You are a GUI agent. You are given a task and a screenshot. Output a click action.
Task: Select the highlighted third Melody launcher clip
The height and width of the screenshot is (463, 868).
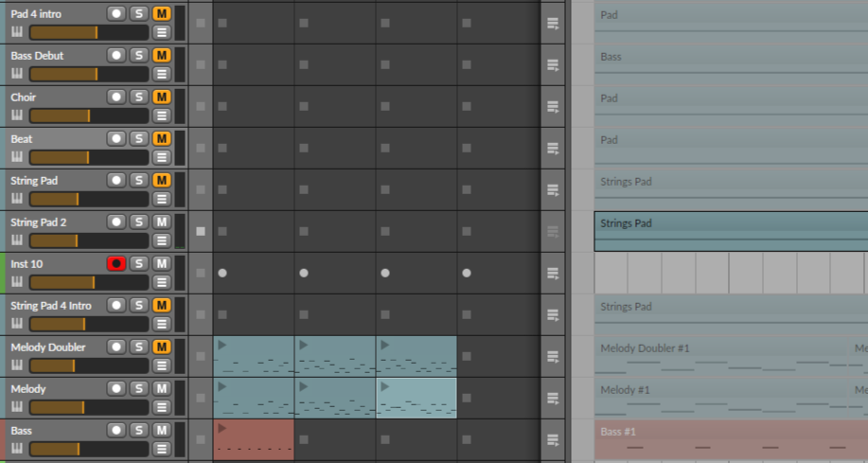(416, 398)
